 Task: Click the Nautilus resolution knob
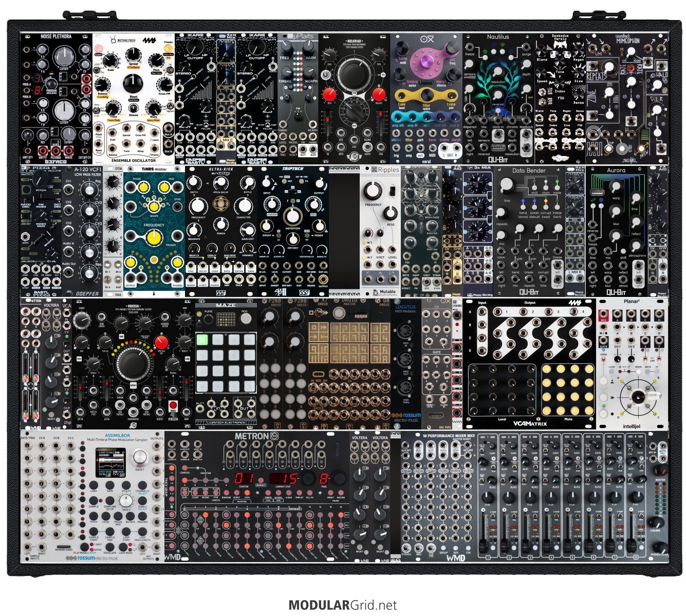pyautogui.click(x=498, y=71)
